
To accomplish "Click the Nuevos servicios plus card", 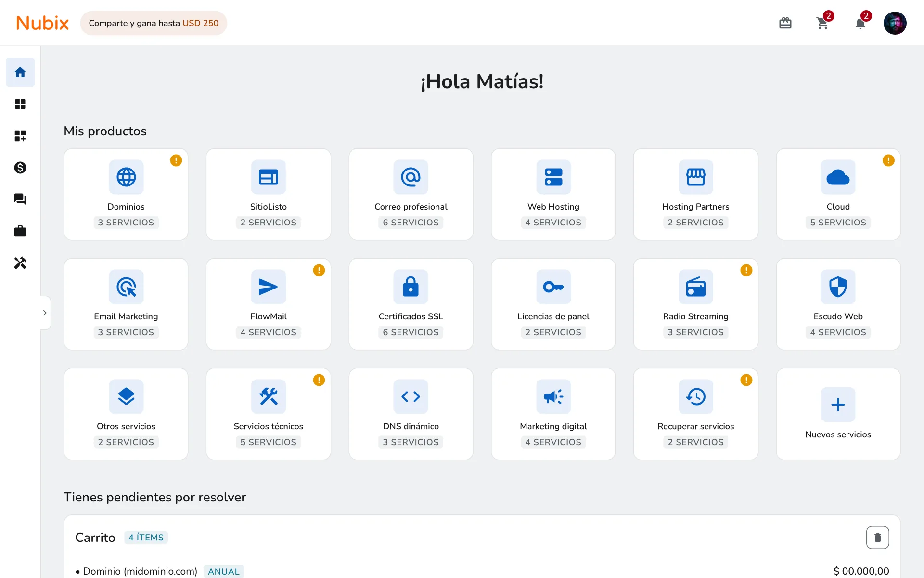I will pyautogui.click(x=838, y=414).
